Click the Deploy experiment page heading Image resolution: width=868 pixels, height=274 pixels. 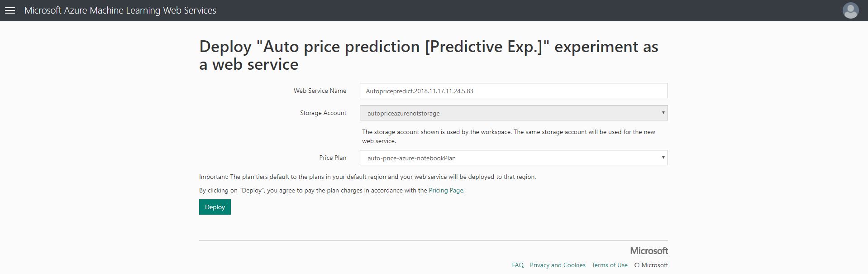click(x=428, y=55)
